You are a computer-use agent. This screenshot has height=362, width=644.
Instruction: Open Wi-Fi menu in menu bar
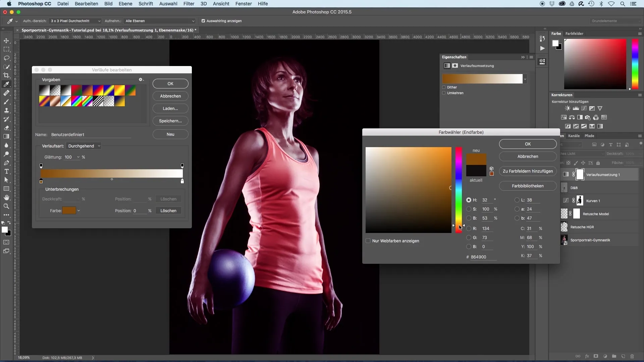[611, 4]
